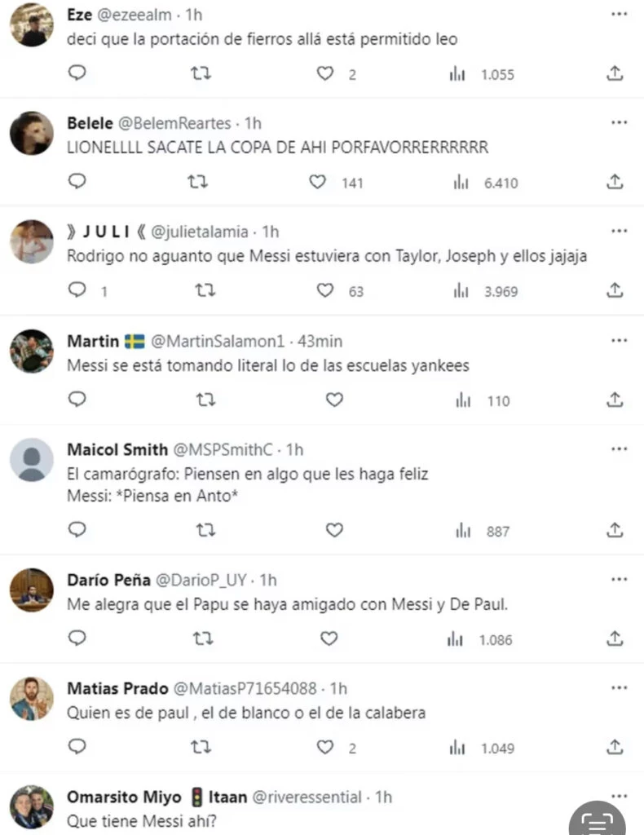Retweet Maicol Smith's camarógrafo tweet
Image resolution: width=644 pixels, height=835 pixels.
[x=206, y=531]
